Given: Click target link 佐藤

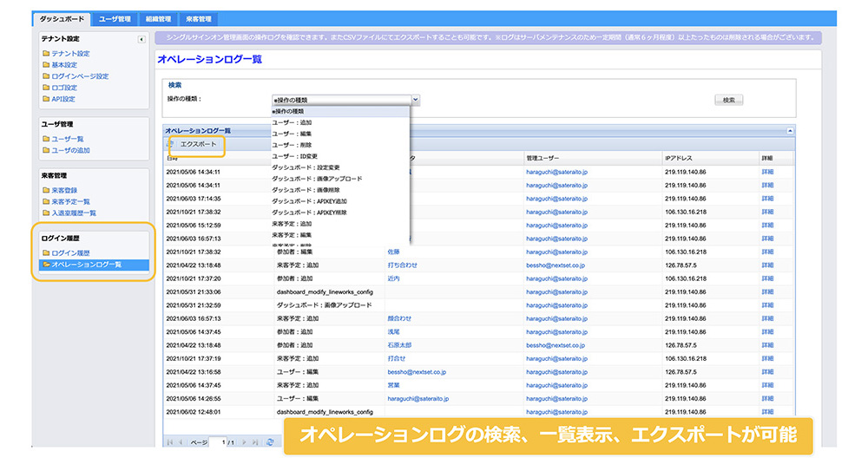Looking at the screenshot, I should point(393,252).
